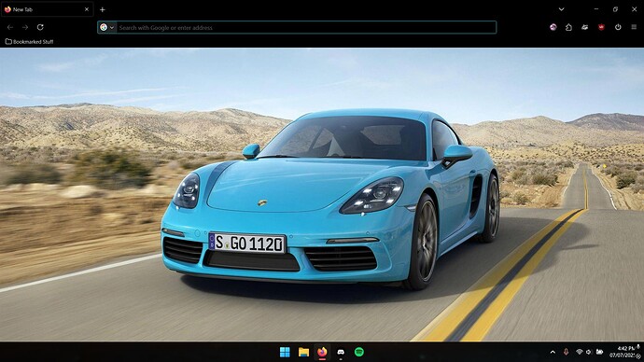This screenshot has width=644, height=362.
Task: Open the list all tabs chevron
Action: point(561,9)
